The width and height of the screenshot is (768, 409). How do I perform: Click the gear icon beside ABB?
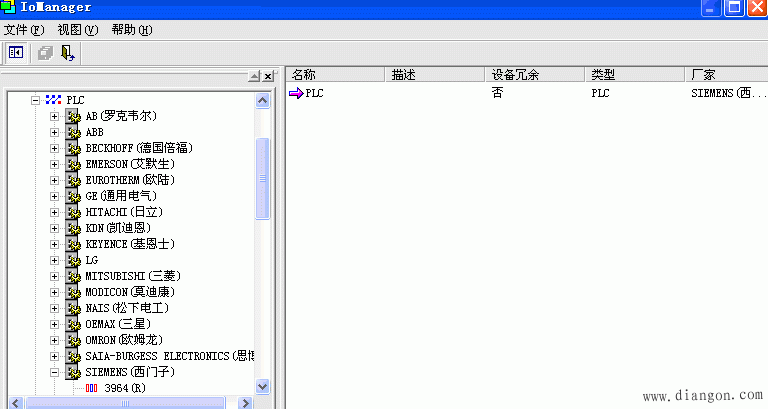point(73,132)
